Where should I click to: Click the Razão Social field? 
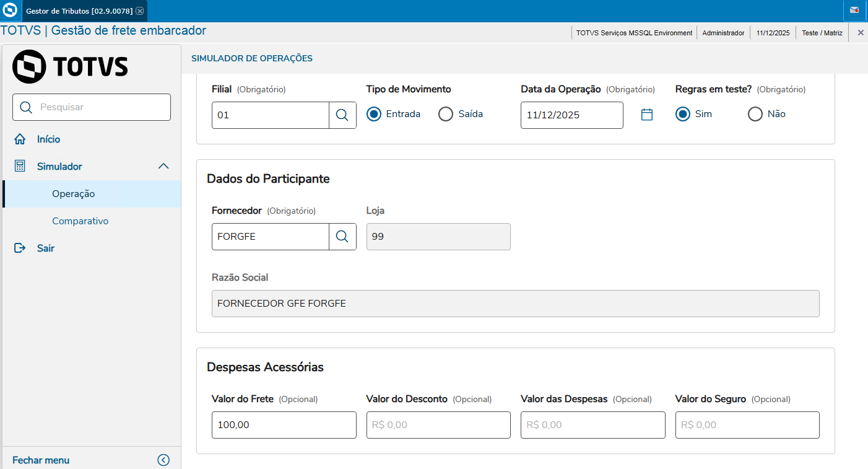[x=516, y=304]
